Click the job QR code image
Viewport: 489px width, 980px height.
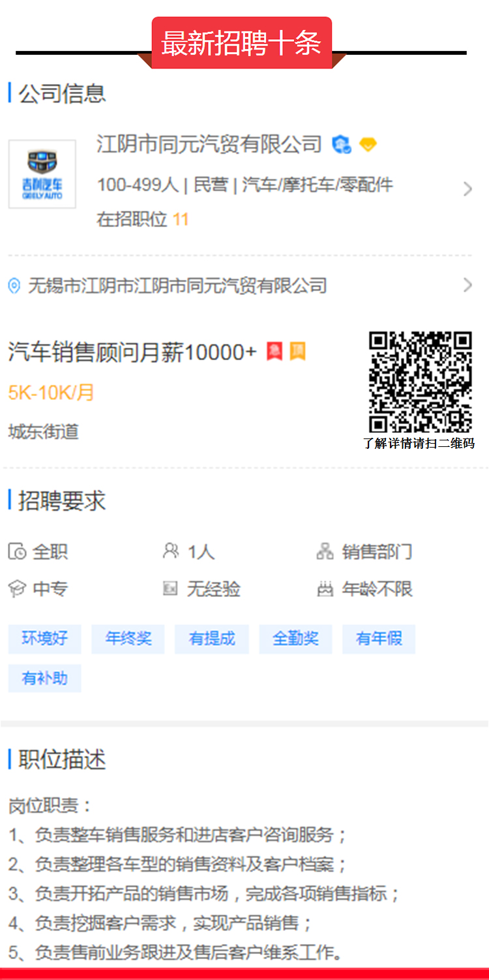(420, 382)
